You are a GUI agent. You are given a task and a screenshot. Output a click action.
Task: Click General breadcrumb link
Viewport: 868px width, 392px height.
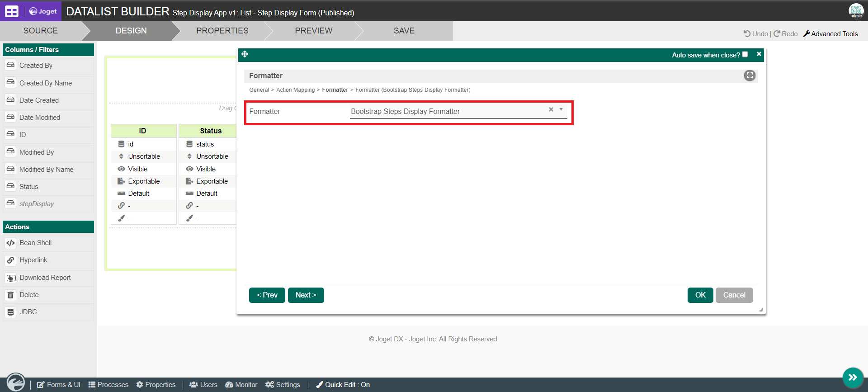click(x=259, y=90)
